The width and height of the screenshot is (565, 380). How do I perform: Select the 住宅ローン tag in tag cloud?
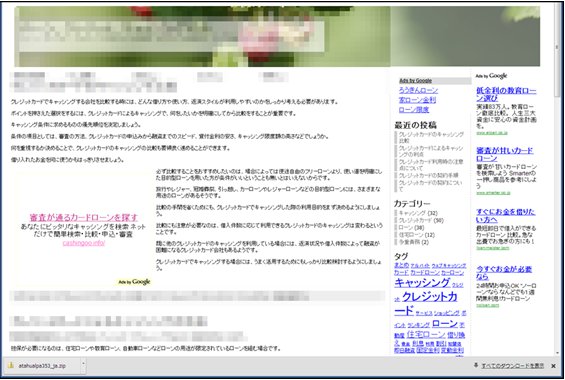click(x=426, y=334)
